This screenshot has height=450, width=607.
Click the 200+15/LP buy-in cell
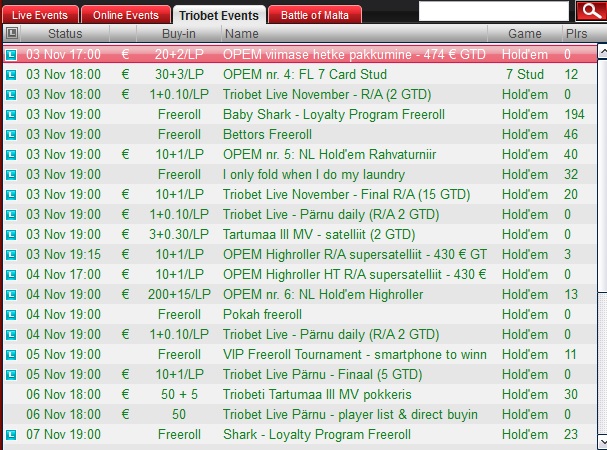pyautogui.click(x=179, y=294)
